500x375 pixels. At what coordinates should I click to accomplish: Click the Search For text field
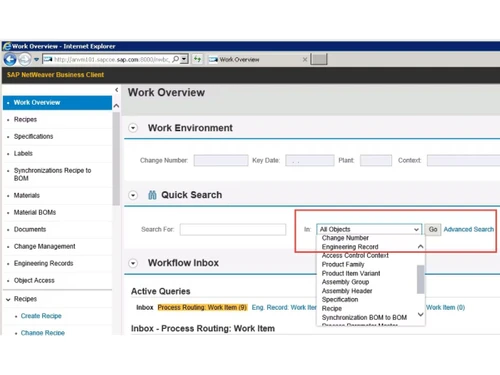point(233,229)
